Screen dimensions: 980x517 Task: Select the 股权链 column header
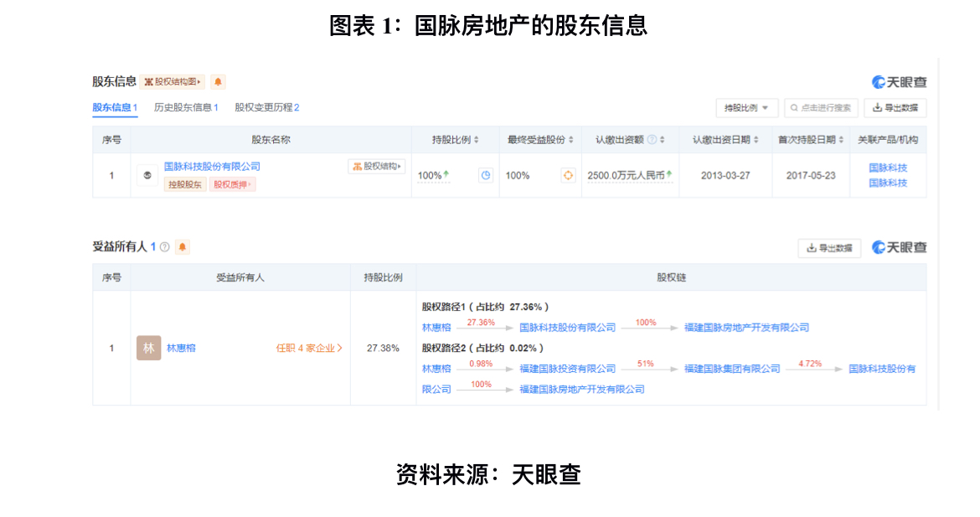pos(671,277)
